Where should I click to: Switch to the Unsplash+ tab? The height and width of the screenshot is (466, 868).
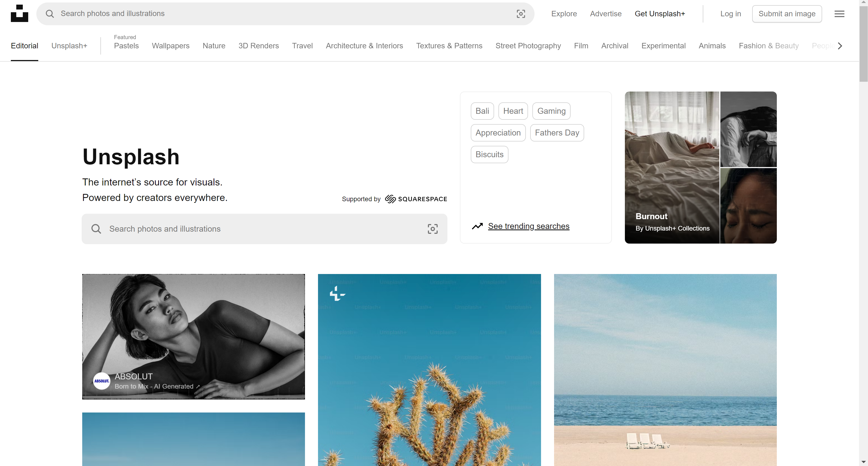click(69, 46)
